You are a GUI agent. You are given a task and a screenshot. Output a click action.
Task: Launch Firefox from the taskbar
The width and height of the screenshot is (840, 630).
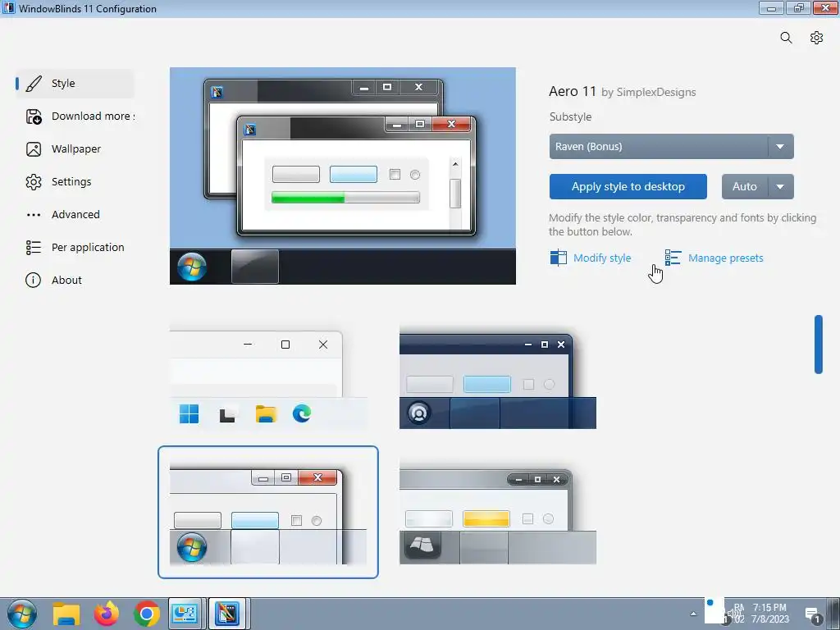pyautogui.click(x=107, y=614)
